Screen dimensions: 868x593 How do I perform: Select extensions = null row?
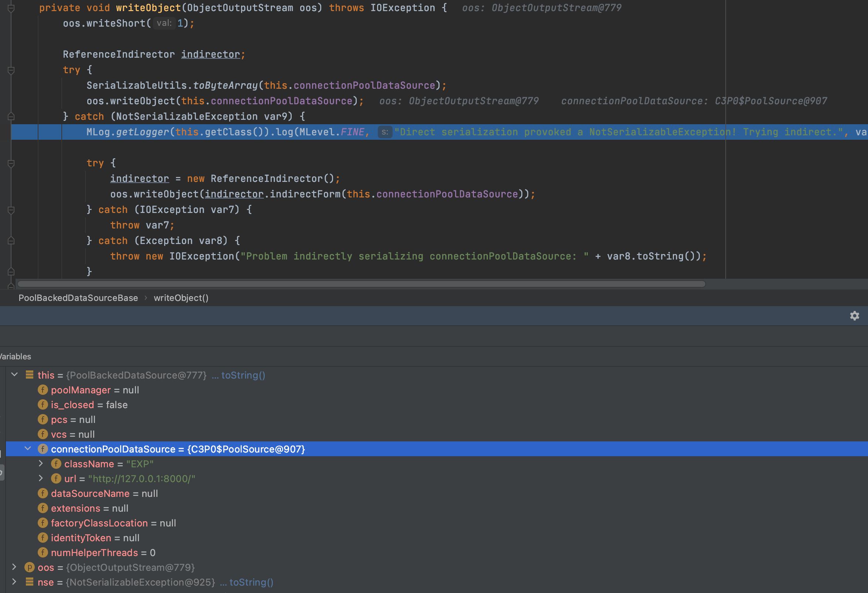click(x=437, y=508)
